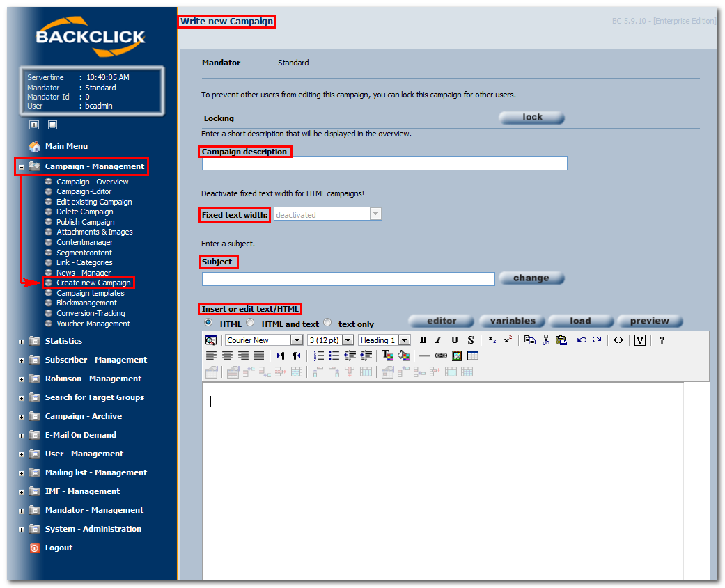The image size is (725, 588).
Task: Apply strikethrough formatting
Action: 470,340
